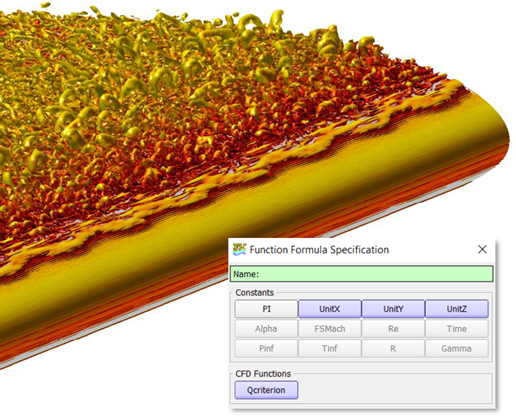Close the Function Formula Specification dialog
The image size is (516, 419).
482,249
